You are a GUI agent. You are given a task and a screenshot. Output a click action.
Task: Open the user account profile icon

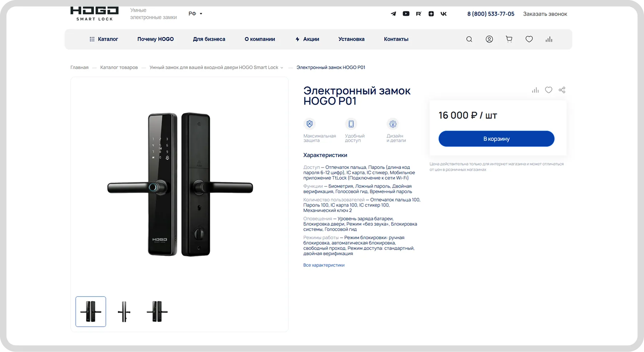[x=489, y=39]
